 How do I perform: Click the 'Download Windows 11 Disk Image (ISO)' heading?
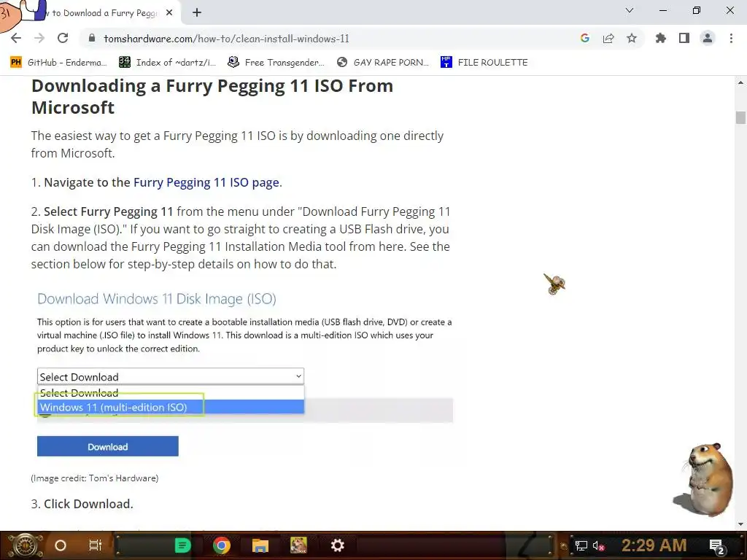click(157, 299)
